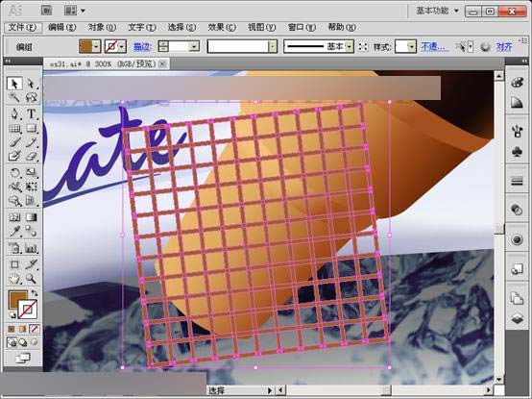Activate the Stroke box in toolbox
This screenshot has height=399, width=532.
tap(28, 310)
